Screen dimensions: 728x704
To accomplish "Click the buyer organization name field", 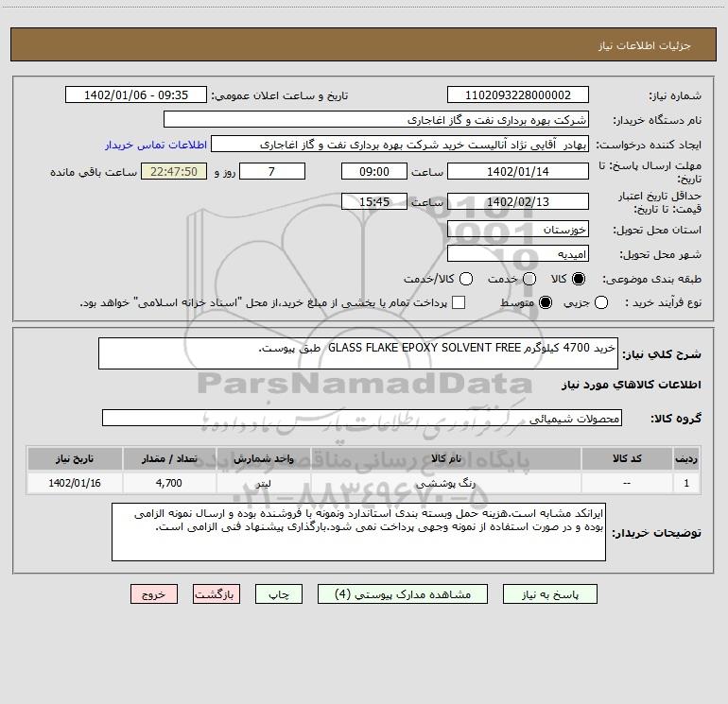I will click(x=376, y=120).
